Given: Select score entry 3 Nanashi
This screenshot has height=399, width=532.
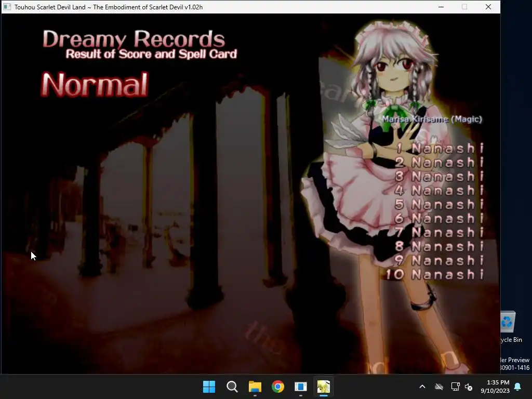Looking at the screenshot, I should [x=440, y=177].
